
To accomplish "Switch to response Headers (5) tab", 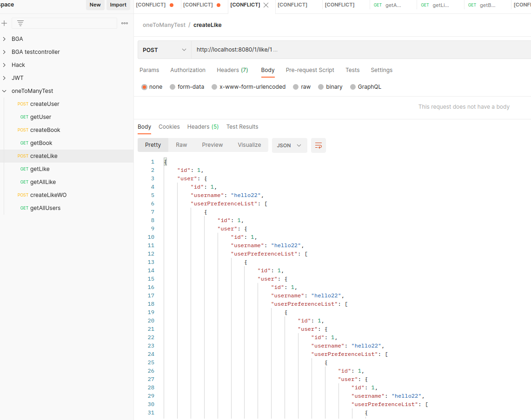I will [203, 126].
